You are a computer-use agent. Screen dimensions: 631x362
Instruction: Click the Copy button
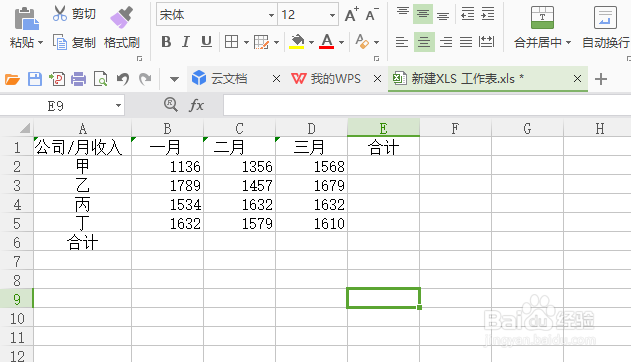click(74, 42)
